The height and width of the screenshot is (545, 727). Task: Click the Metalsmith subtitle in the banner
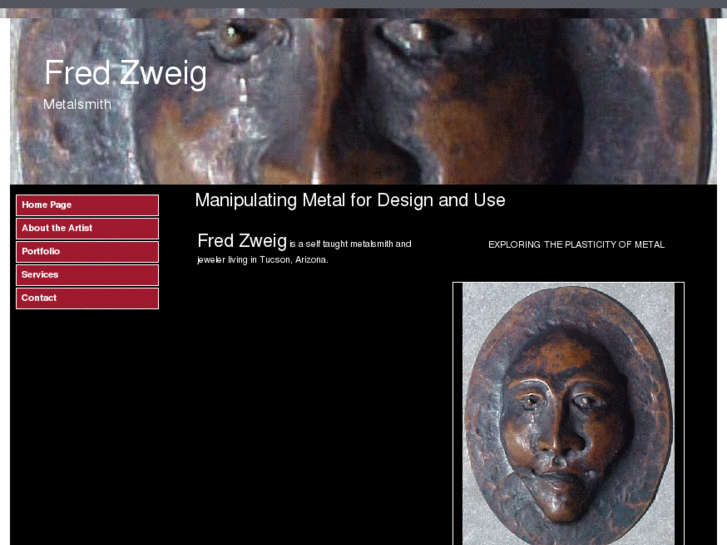(77, 104)
